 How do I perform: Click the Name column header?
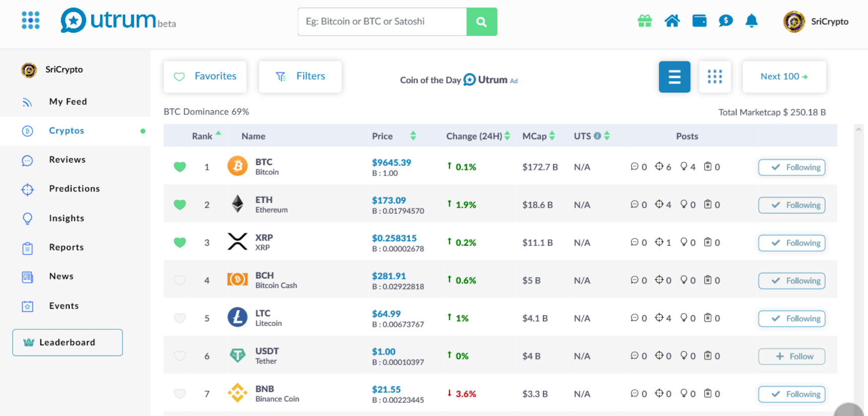[253, 136]
